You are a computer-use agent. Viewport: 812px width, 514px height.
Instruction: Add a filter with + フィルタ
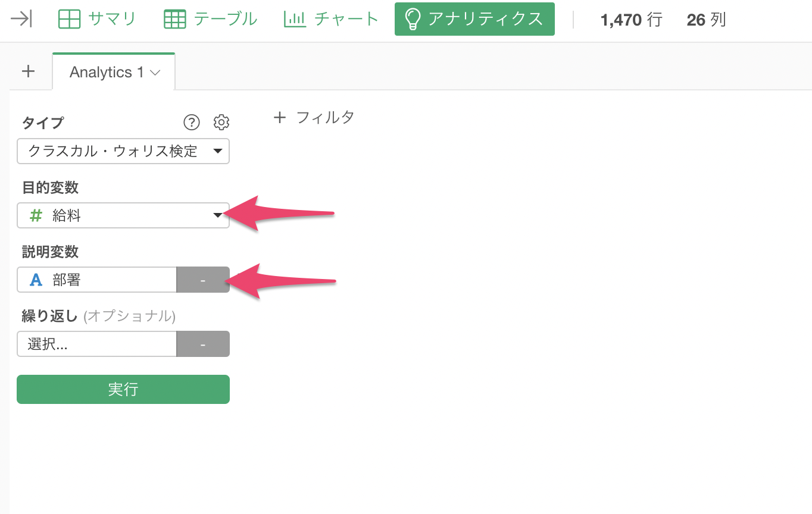(314, 117)
